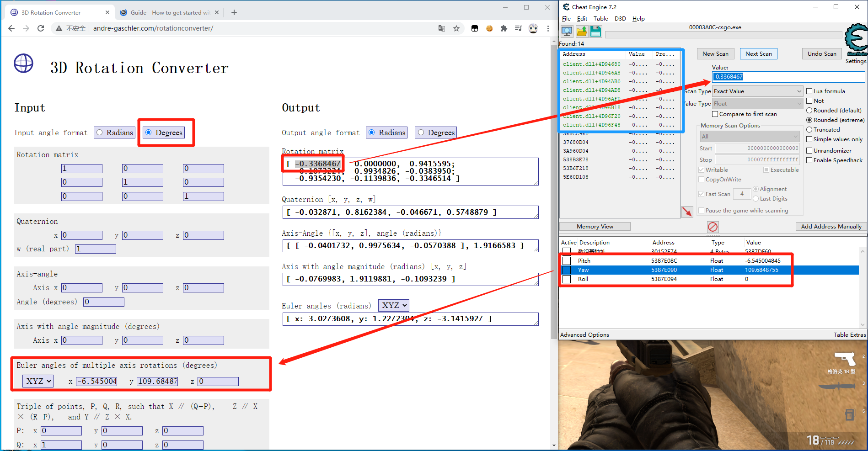The height and width of the screenshot is (451, 868).
Task: Open the process list in Cheat Engine
Action: pos(567,31)
